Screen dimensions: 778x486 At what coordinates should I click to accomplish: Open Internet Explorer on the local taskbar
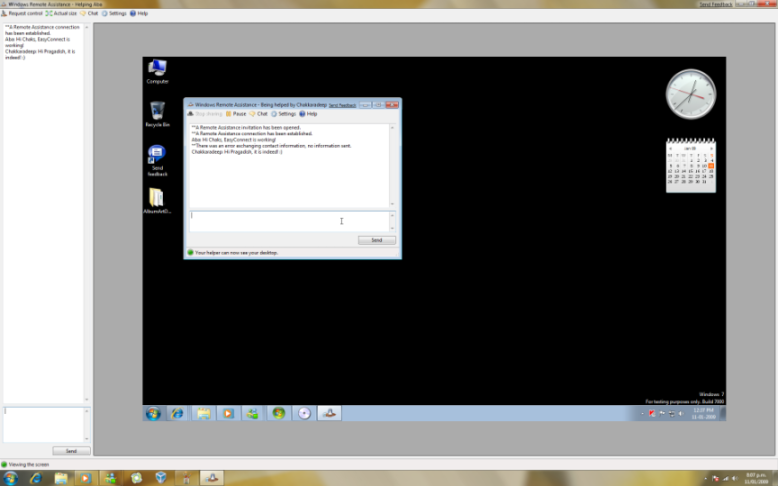pos(35,478)
